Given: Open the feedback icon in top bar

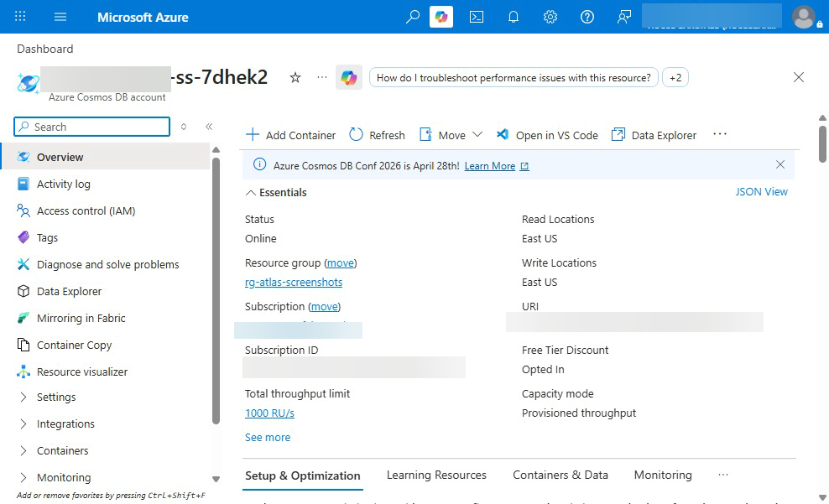Looking at the screenshot, I should (624, 17).
